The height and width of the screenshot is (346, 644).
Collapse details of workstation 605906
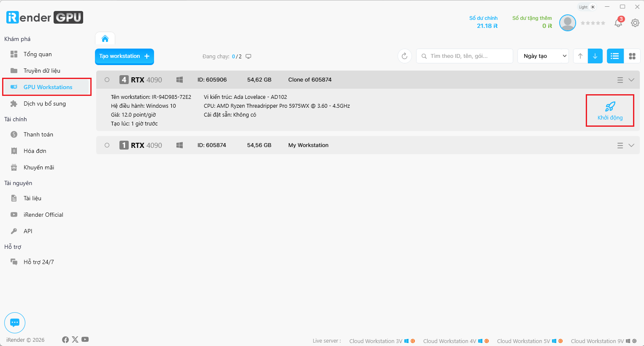[631, 80]
